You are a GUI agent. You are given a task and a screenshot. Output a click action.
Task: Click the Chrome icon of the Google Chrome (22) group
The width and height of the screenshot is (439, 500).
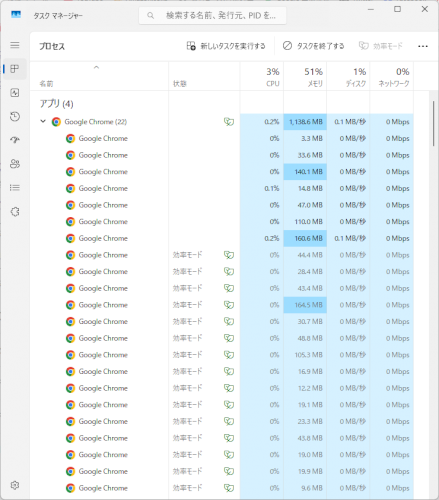56,122
